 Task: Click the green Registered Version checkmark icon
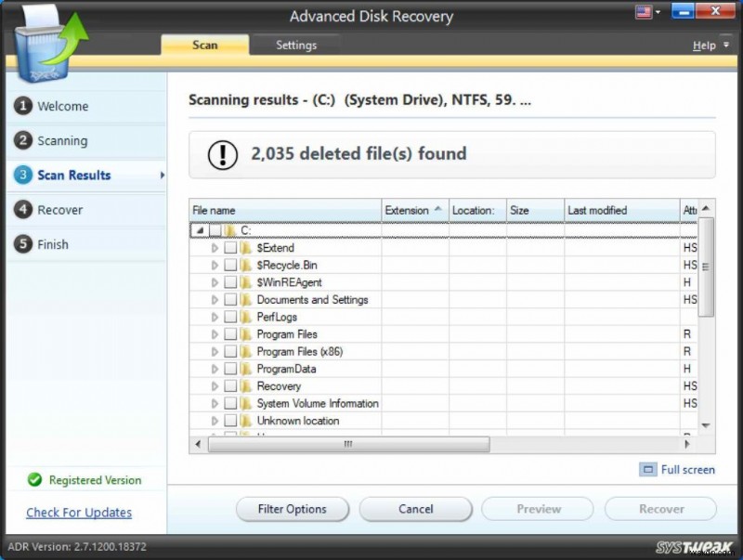coord(34,480)
